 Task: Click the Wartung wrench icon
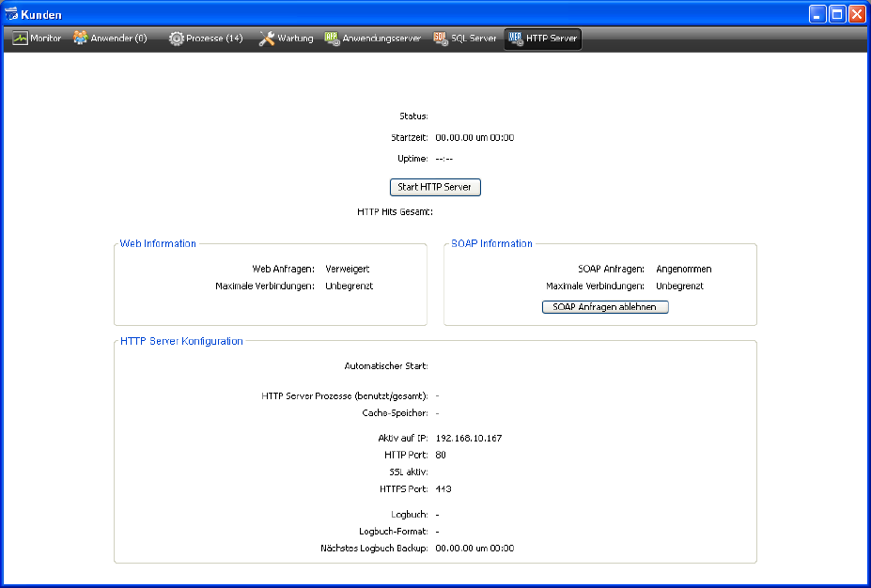pyautogui.click(x=267, y=39)
